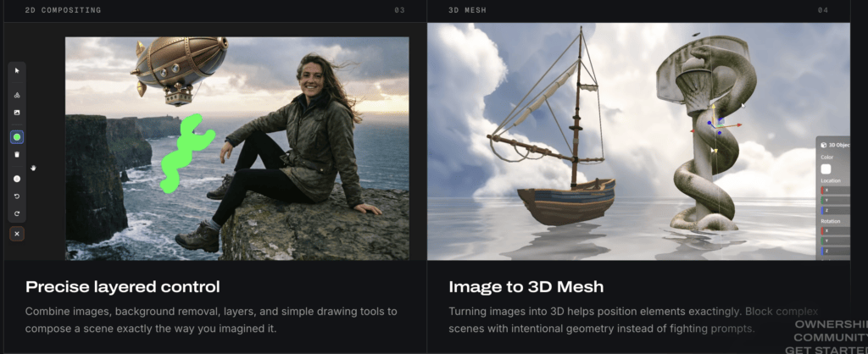
Task: Click the 3D transform gizmo on the snake statue
Action: click(714, 126)
